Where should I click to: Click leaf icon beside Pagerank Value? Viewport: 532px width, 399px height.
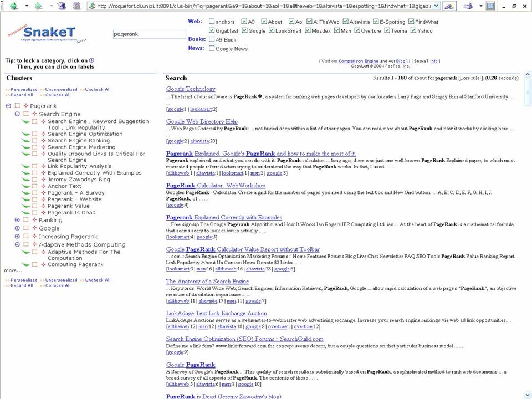pos(25,206)
